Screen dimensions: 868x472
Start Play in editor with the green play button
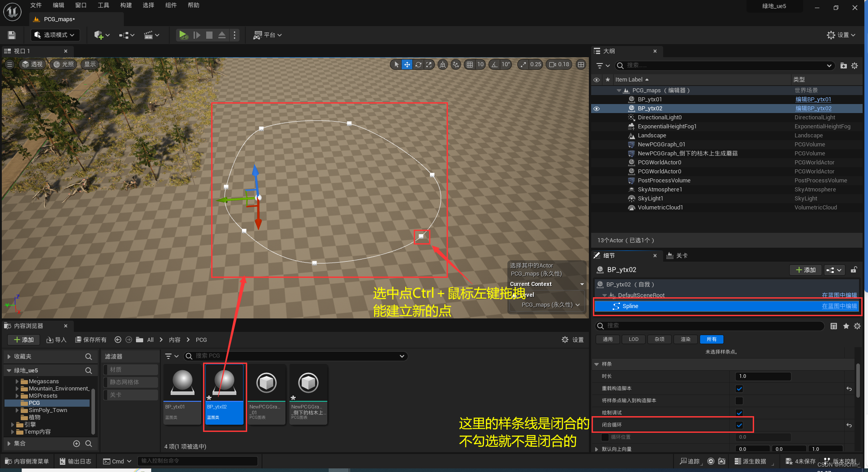click(183, 35)
